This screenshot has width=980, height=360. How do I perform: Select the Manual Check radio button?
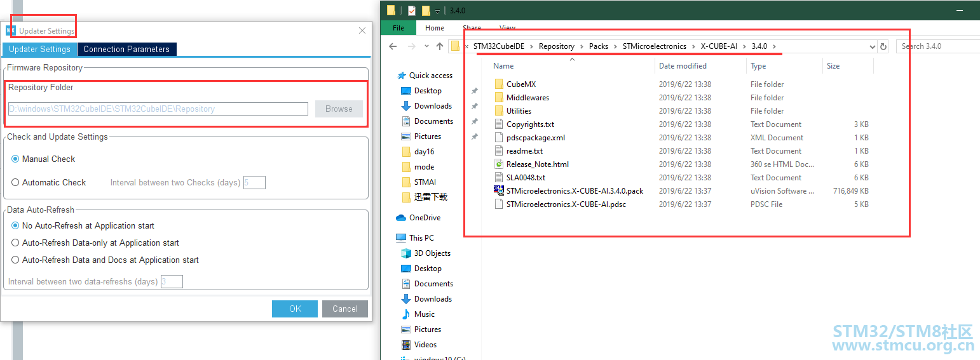click(15, 159)
